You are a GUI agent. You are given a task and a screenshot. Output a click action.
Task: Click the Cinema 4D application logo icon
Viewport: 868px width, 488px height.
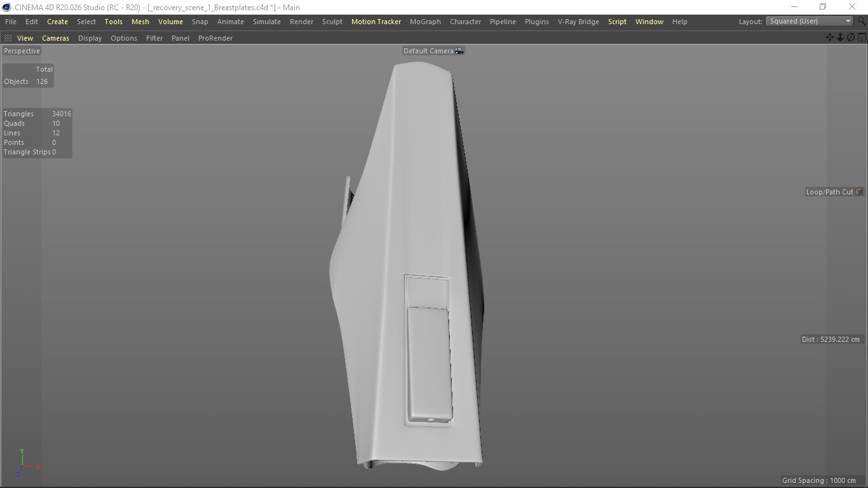[6, 7]
